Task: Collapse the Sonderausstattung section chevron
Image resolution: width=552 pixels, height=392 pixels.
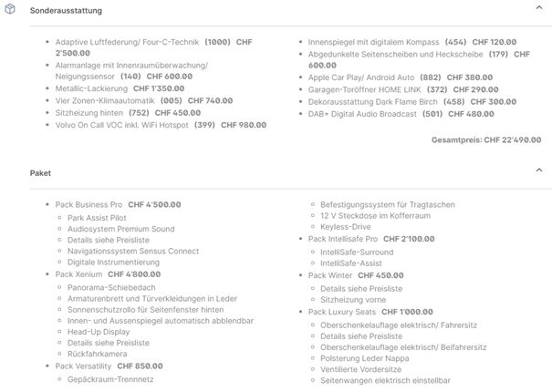Action: point(539,8)
